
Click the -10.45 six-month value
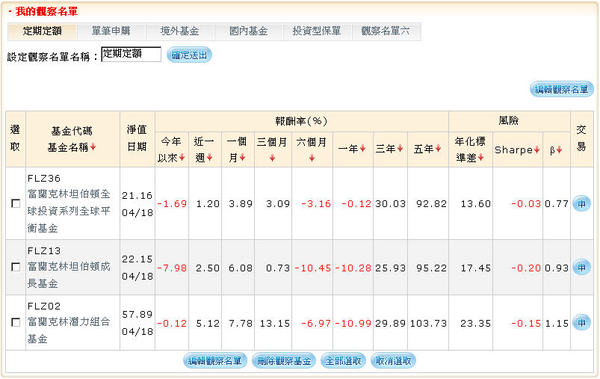[313, 268]
